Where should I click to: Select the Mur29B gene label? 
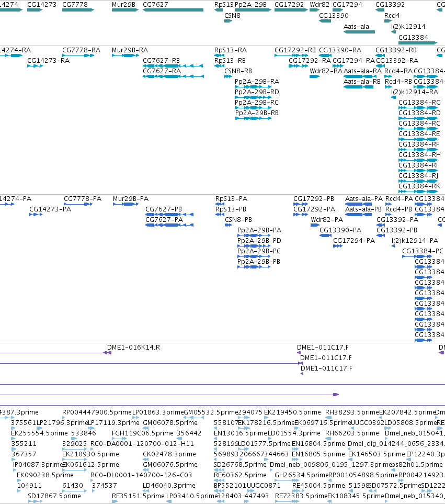tap(123, 5)
